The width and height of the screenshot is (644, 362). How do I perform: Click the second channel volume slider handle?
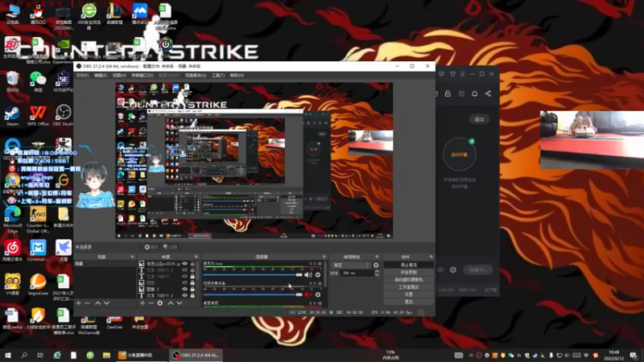pyautogui.click(x=299, y=294)
